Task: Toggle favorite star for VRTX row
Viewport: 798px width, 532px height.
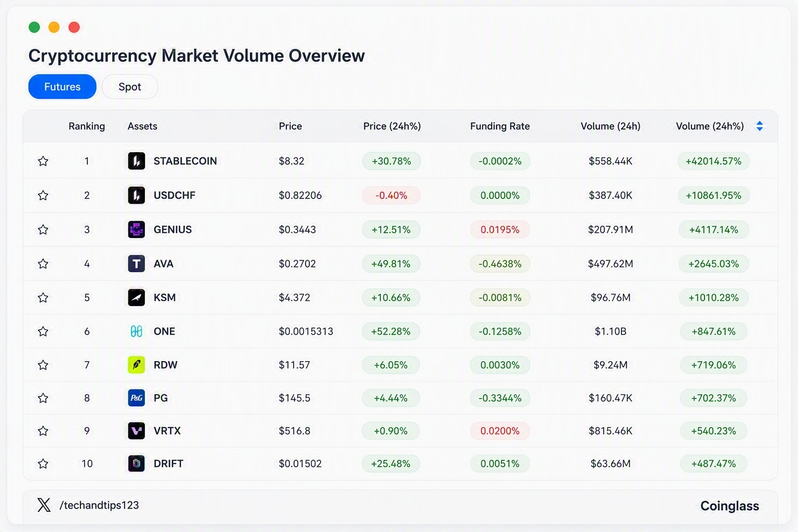Action: click(x=43, y=431)
